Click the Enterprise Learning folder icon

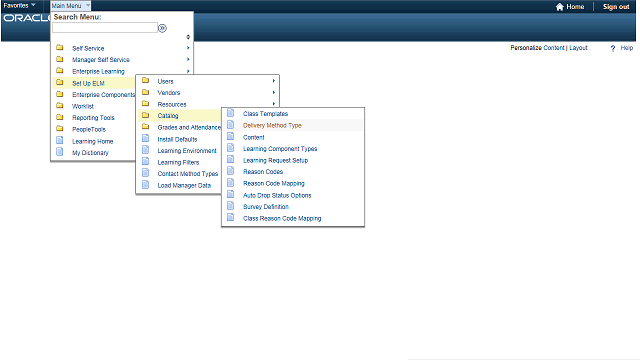pyautogui.click(x=60, y=71)
